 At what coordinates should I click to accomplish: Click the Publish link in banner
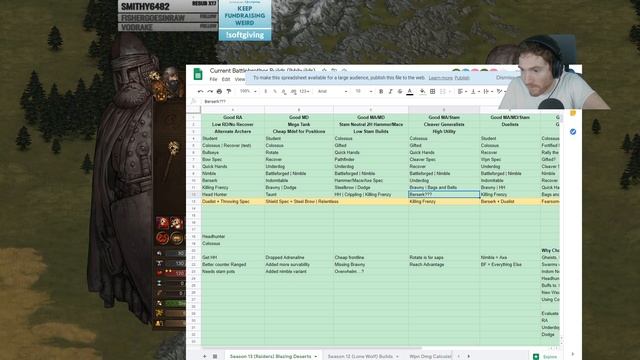[462, 78]
